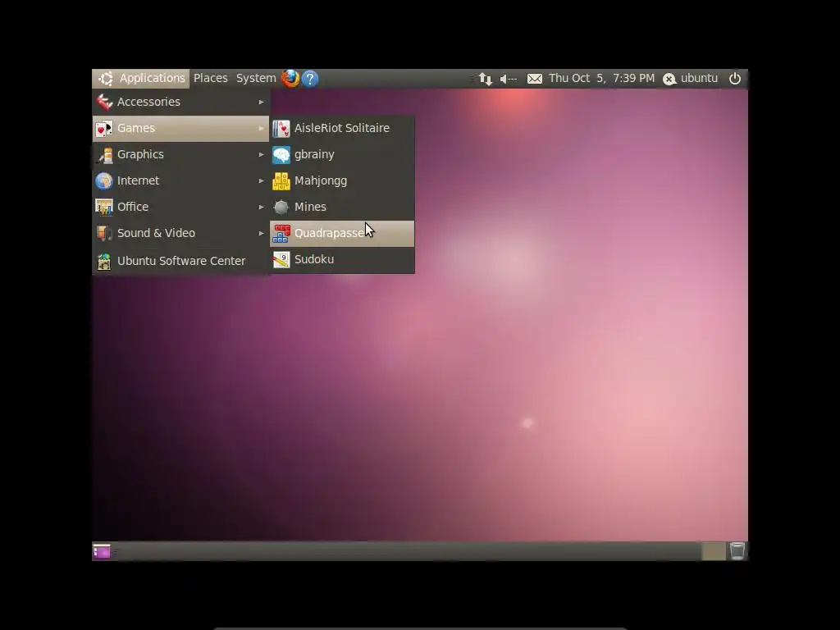
Task: Click the Quadrapassel blocks icon
Action: [x=281, y=234]
